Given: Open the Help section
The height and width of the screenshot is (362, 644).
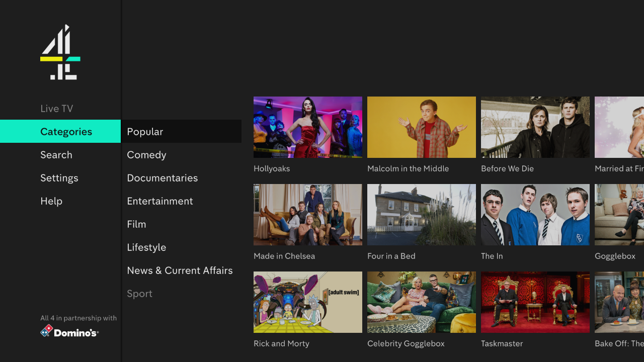Looking at the screenshot, I should (x=51, y=201).
